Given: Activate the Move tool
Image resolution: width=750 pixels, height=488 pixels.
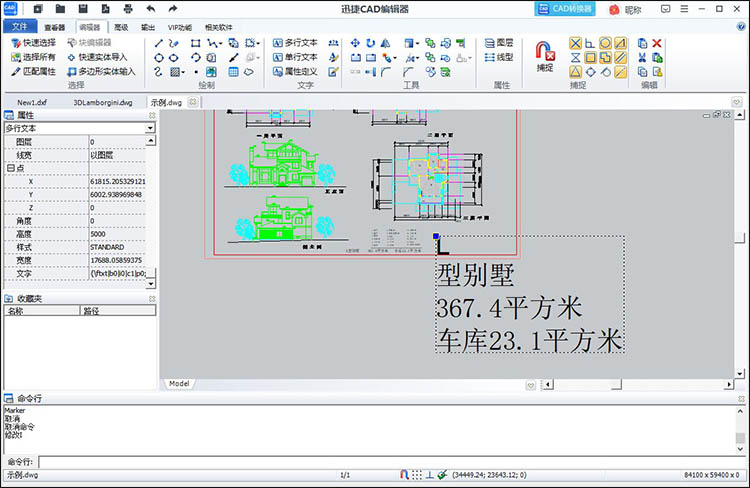Looking at the screenshot, I should (x=355, y=44).
